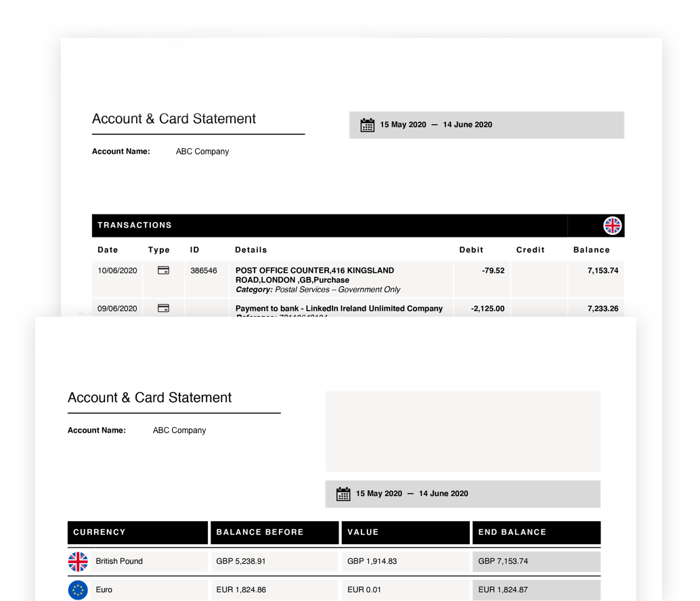Click the Balance column header
This screenshot has width=700, height=601.
point(592,250)
